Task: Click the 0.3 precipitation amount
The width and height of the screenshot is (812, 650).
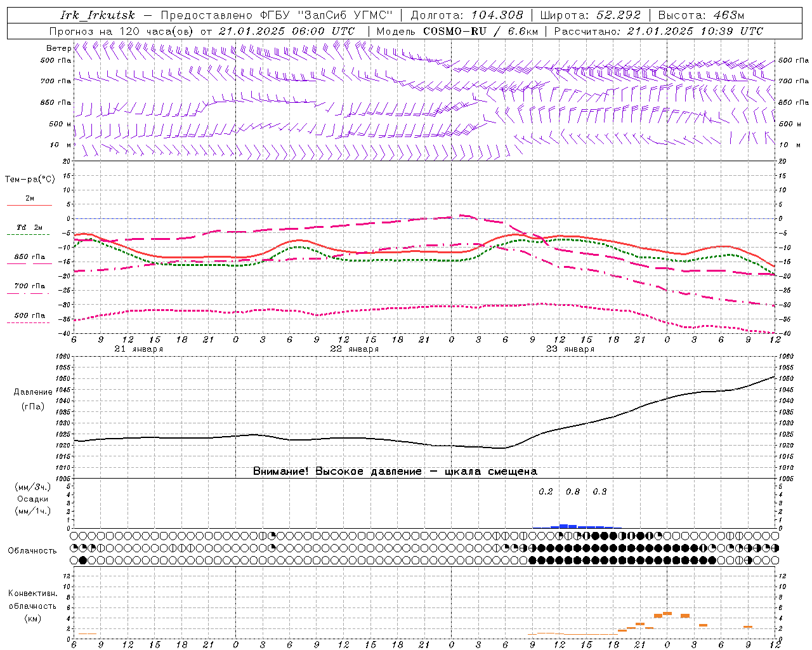Action: tap(599, 491)
